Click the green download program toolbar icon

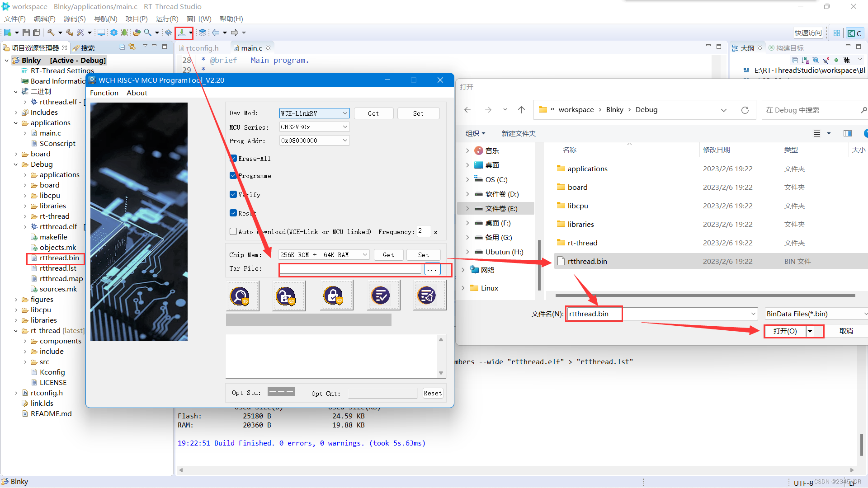(182, 33)
